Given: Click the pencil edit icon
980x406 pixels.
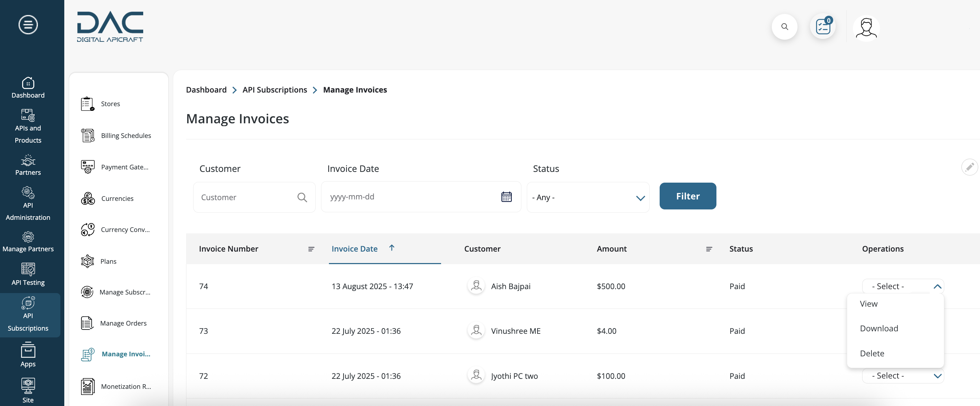Looking at the screenshot, I should coord(969,167).
